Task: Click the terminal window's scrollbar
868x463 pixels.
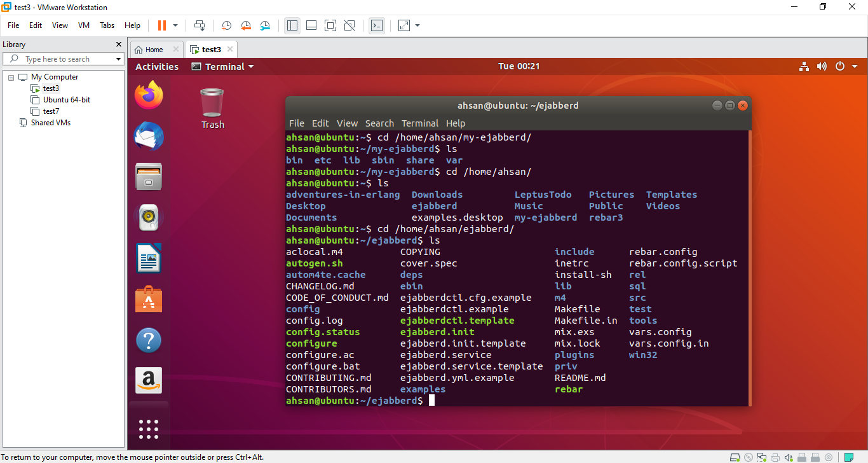Action: [x=749, y=268]
